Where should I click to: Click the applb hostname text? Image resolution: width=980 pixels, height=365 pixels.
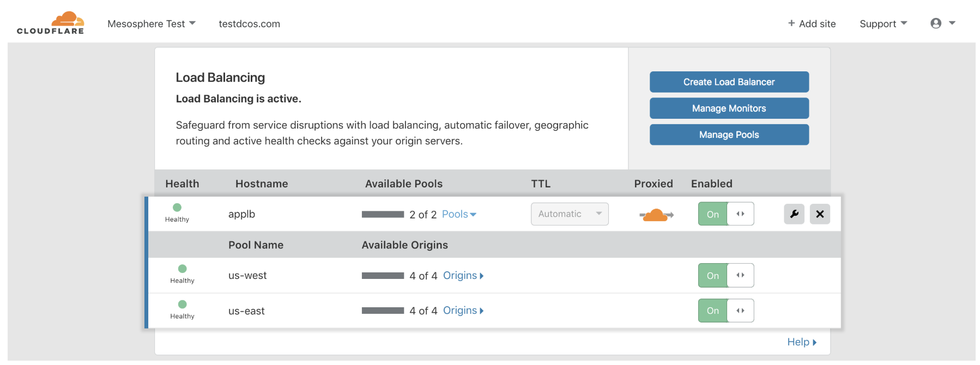(x=241, y=214)
